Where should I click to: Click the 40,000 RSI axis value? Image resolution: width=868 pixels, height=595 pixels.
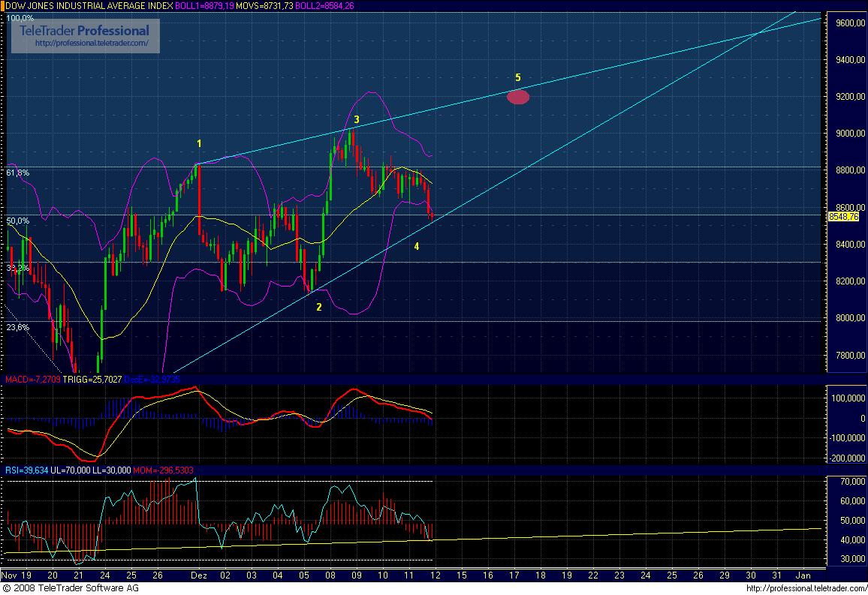tap(853, 540)
